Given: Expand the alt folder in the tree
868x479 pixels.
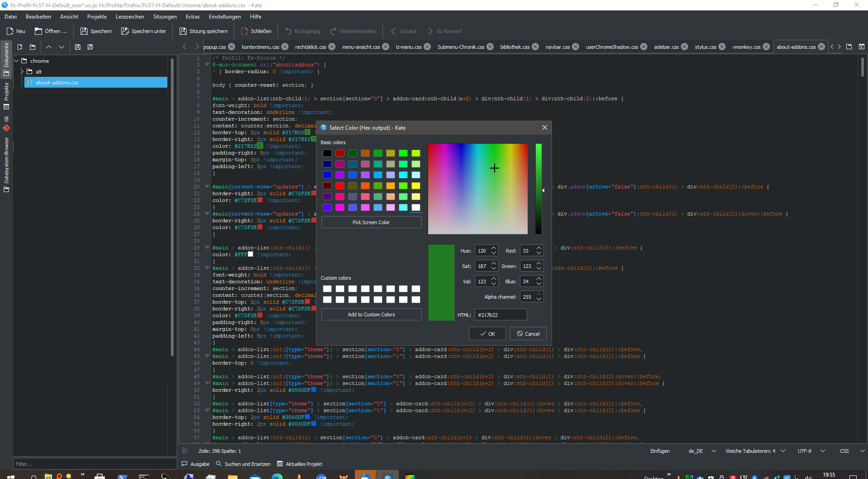Looking at the screenshot, I should point(22,71).
